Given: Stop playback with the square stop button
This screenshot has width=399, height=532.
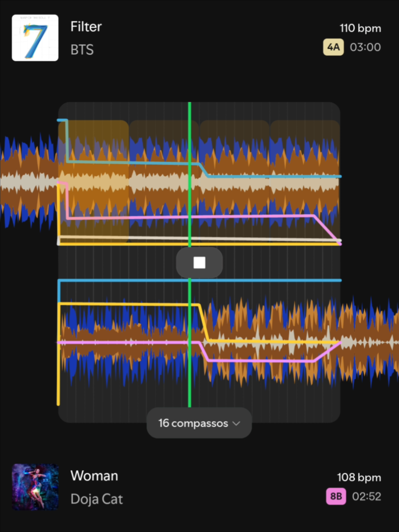Looking at the screenshot, I should (x=199, y=262).
